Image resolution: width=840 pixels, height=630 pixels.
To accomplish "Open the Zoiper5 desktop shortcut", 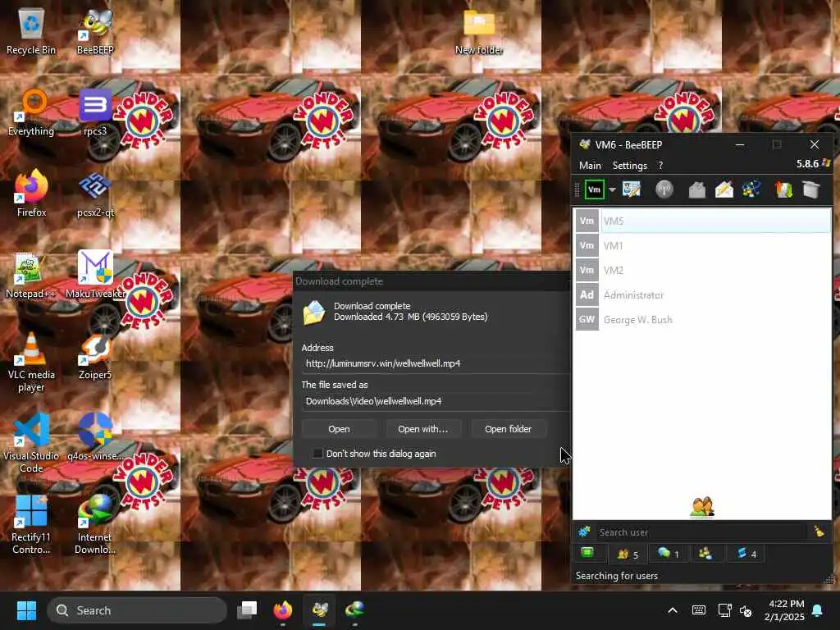I will tap(95, 358).
